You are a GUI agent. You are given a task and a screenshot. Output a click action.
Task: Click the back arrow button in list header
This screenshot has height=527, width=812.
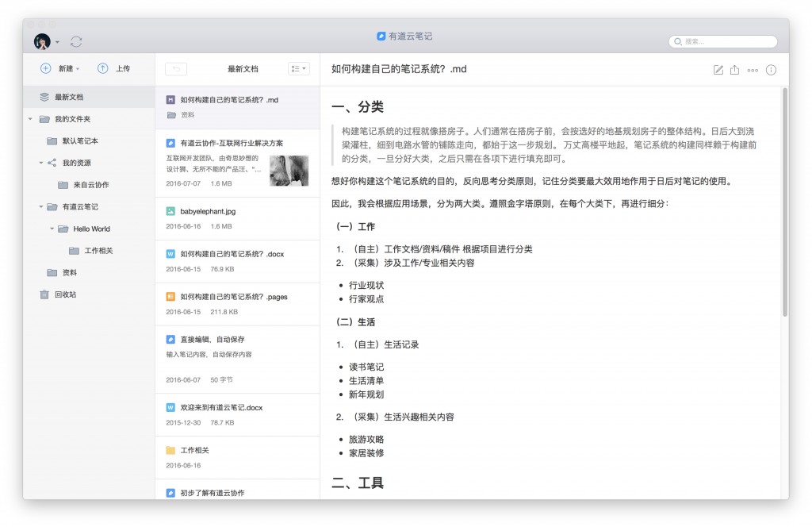(x=176, y=69)
